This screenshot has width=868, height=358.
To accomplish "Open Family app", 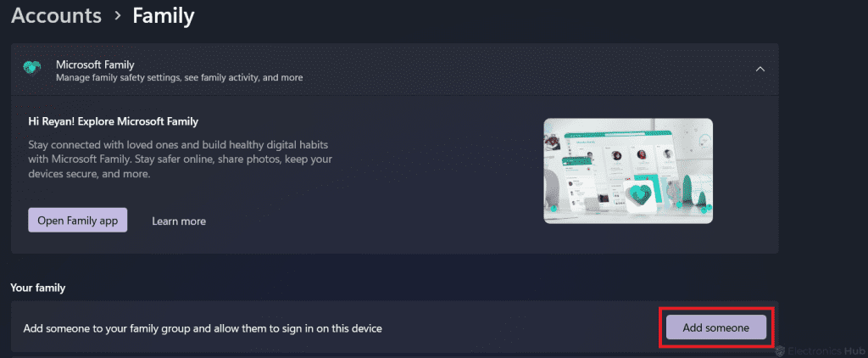I will (x=77, y=221).
